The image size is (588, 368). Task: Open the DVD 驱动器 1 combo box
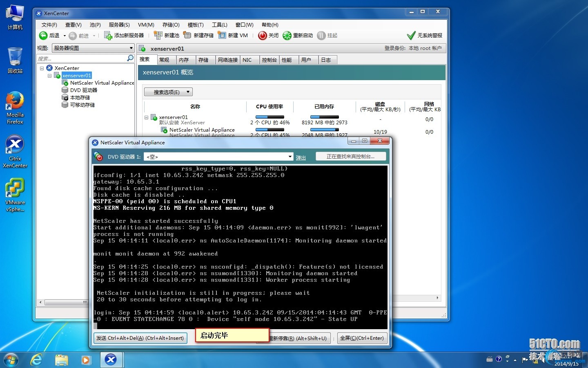[x=218, y=157]
